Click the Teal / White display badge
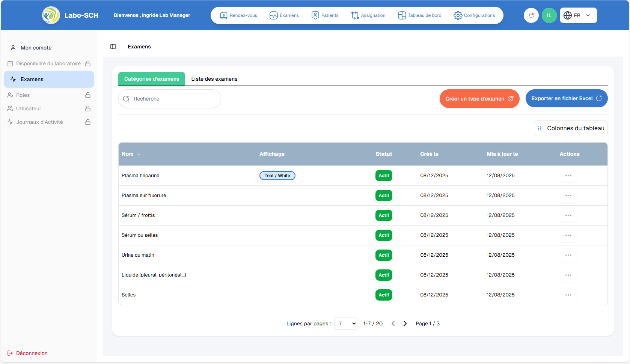Image resolution: width=630 pixels, height=364 pixels. (277, 176)
